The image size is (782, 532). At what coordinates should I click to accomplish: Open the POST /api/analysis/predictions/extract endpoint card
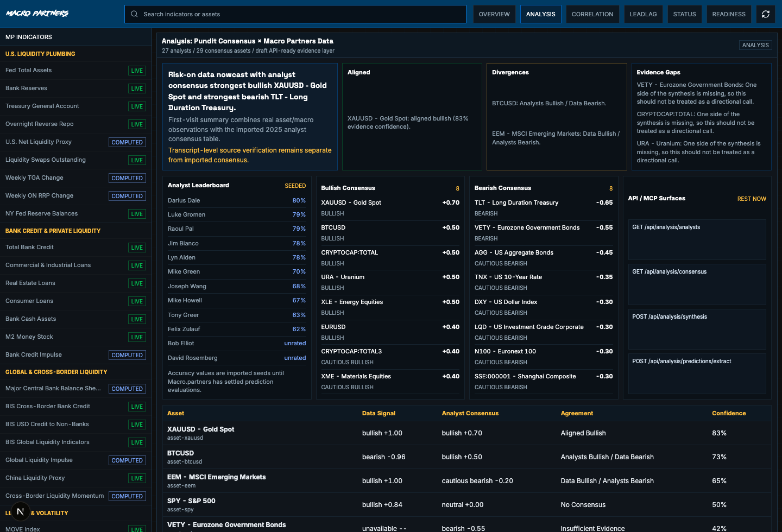(x=697, y=373)
